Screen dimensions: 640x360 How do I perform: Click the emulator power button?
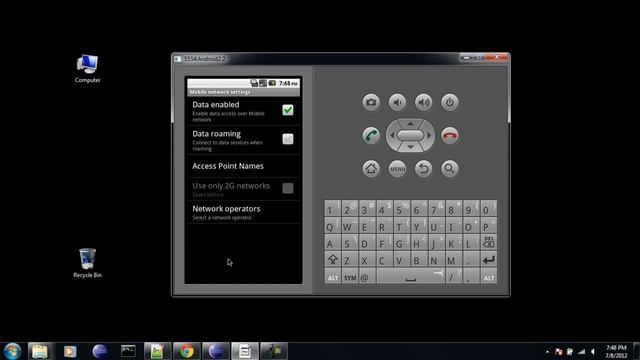(x=449, y=102)
